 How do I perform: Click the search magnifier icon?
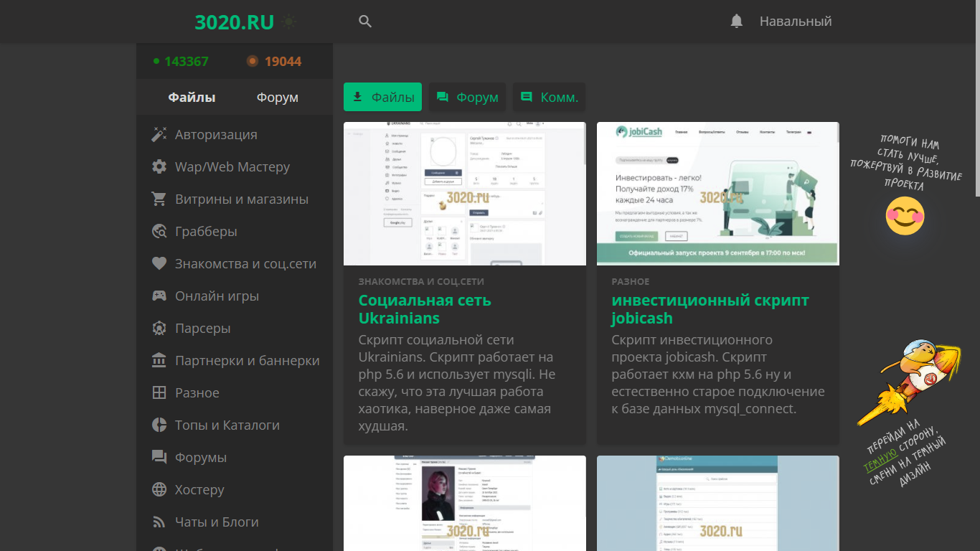click(x=365, y=22)
